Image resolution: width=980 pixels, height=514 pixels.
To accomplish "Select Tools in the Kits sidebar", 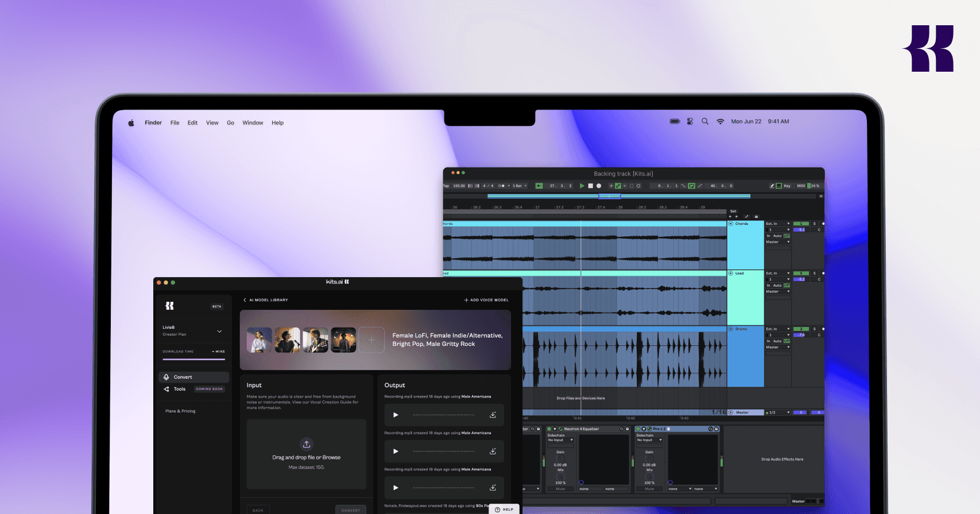I will point(180,389).
